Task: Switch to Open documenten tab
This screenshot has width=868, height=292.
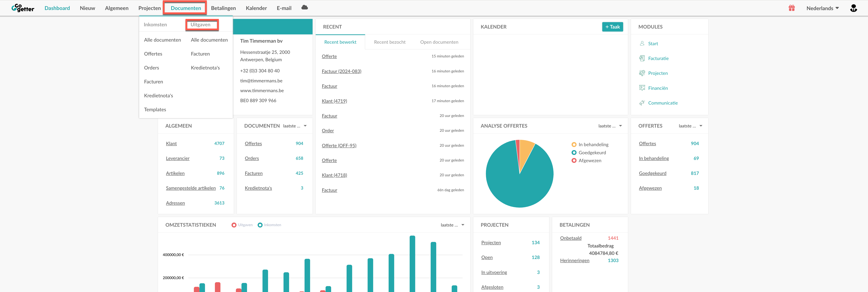Action: pyautogui.click(x=439, y=42)
